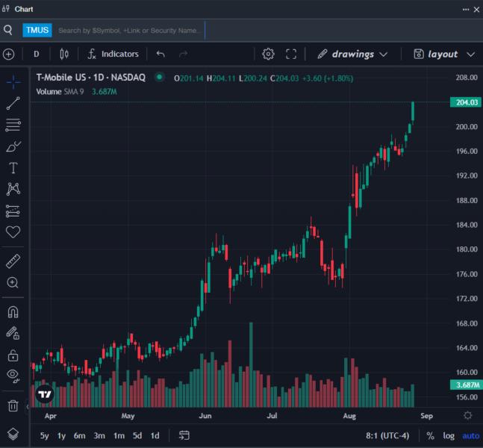The width and height of the screenshot is (483, 448).
Task: Select the 6m time range
Action: click(79, 435)
